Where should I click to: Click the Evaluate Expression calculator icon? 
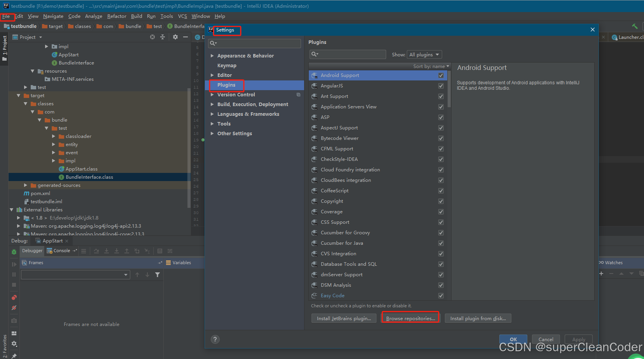pyautogui.click(x=160, y=251)
